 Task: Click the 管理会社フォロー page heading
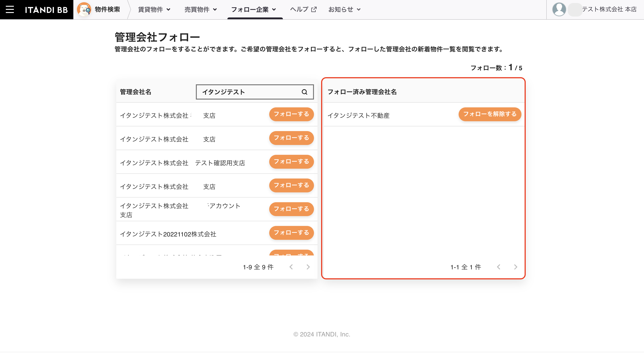157,37
